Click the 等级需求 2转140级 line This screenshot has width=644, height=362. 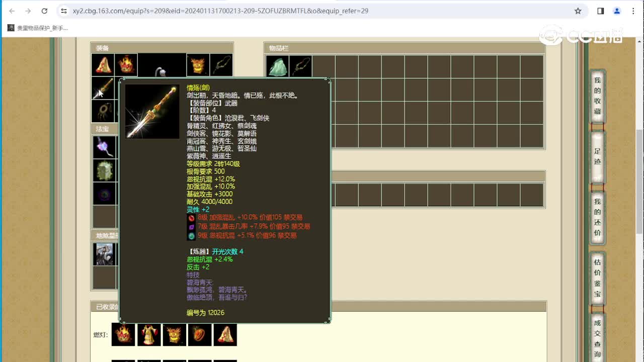pos(213,164)
